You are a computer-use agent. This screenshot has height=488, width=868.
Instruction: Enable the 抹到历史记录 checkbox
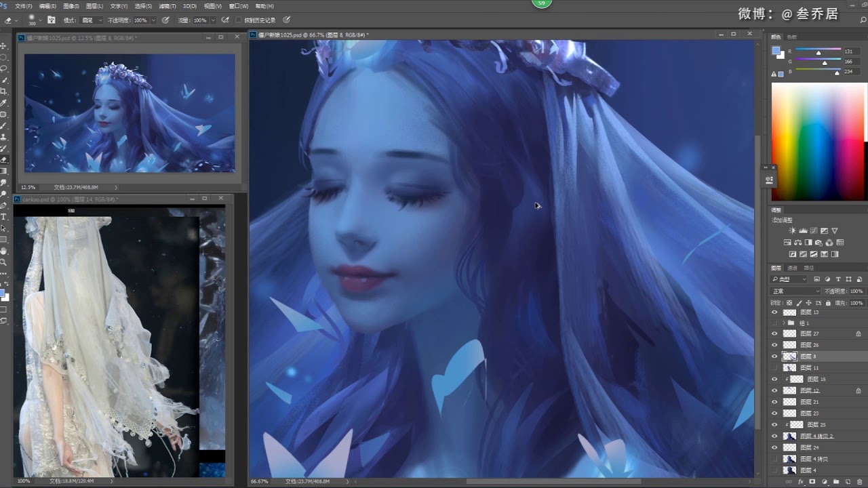[x=238, y=20]
